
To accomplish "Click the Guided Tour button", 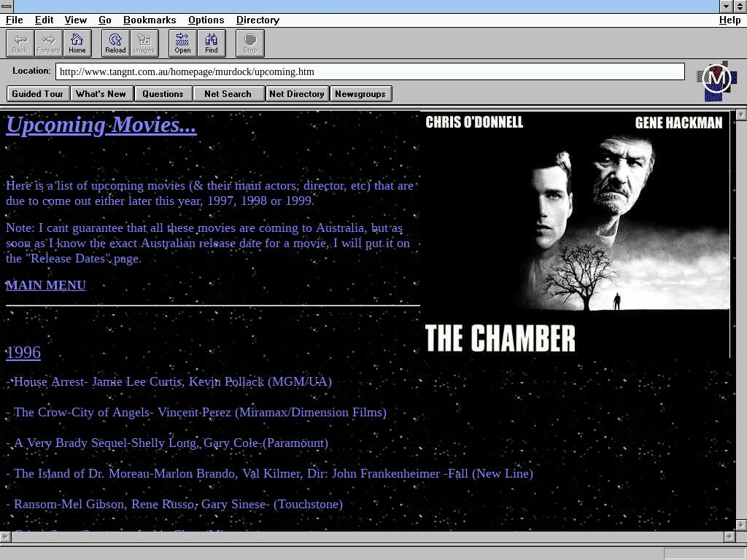I will pyautogui.click(x=38, y=93).
